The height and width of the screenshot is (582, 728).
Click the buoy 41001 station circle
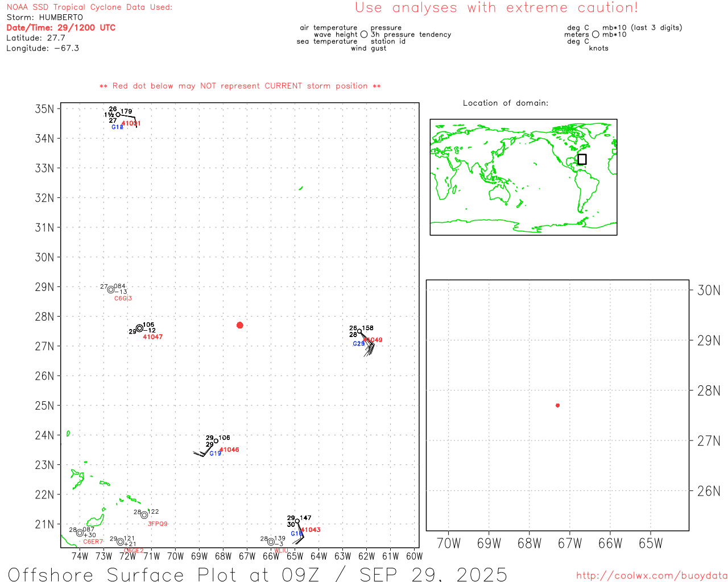(118, 115)
